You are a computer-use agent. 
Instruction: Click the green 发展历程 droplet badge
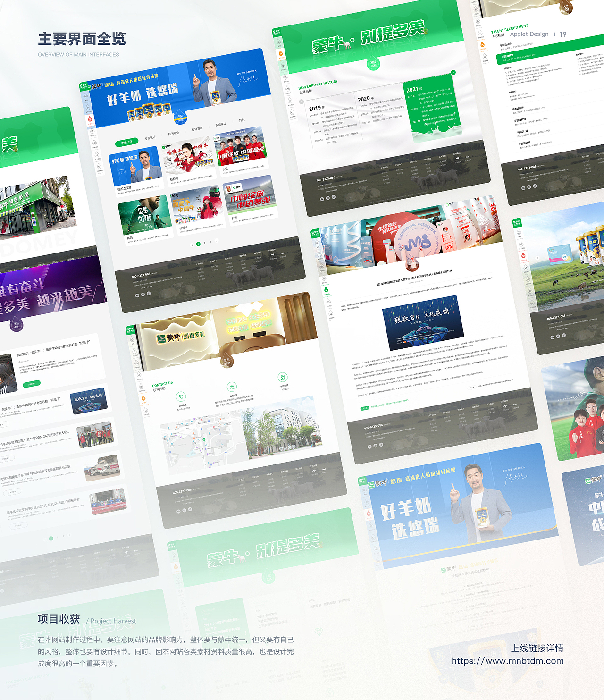pyautogui.click(x=373, y=64)
